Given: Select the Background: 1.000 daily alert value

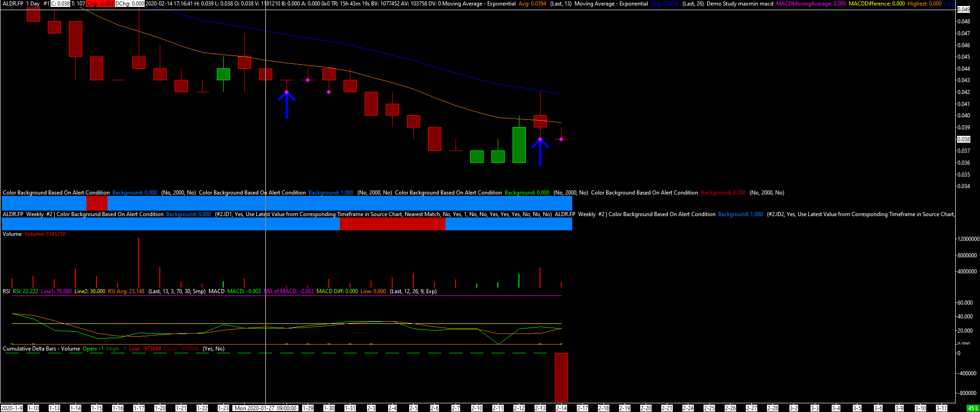Looking at the screenshot, I should pyautogui.click(x=331, y=193).
